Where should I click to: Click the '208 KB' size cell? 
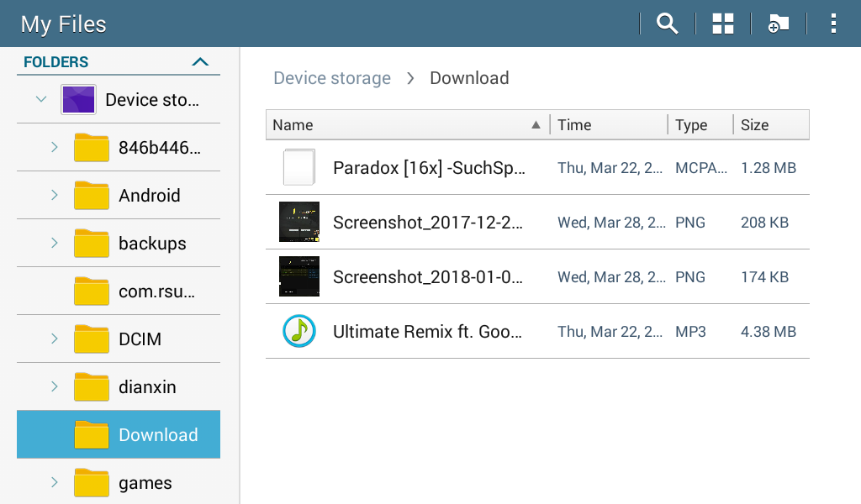[x=764, y=222]
